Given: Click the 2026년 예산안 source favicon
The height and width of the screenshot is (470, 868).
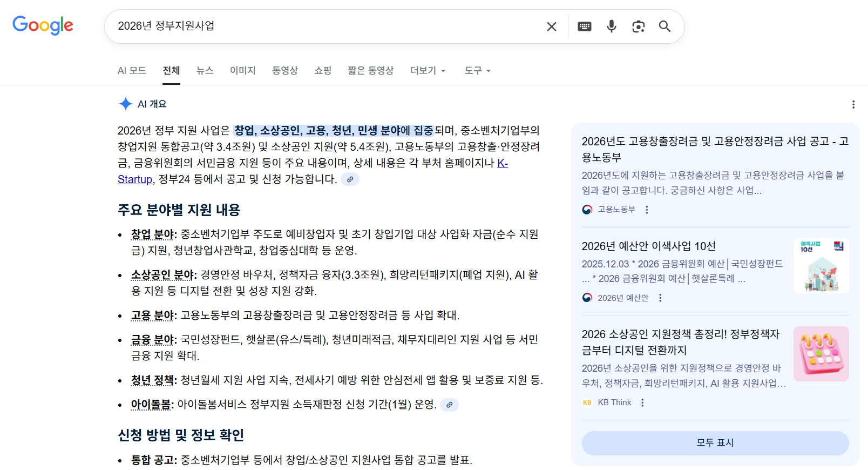Looking at the screenshot, I should point(587,298).
